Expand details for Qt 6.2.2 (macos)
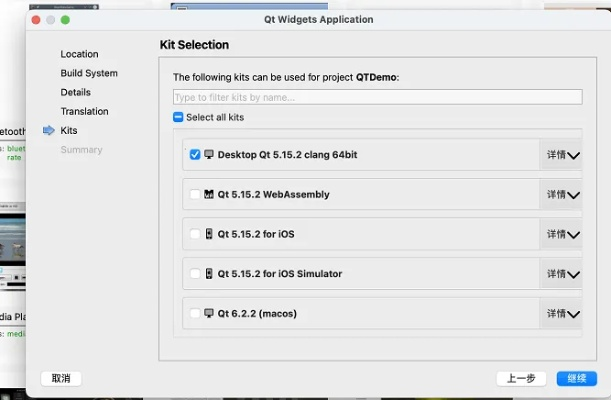 point(562,314)
